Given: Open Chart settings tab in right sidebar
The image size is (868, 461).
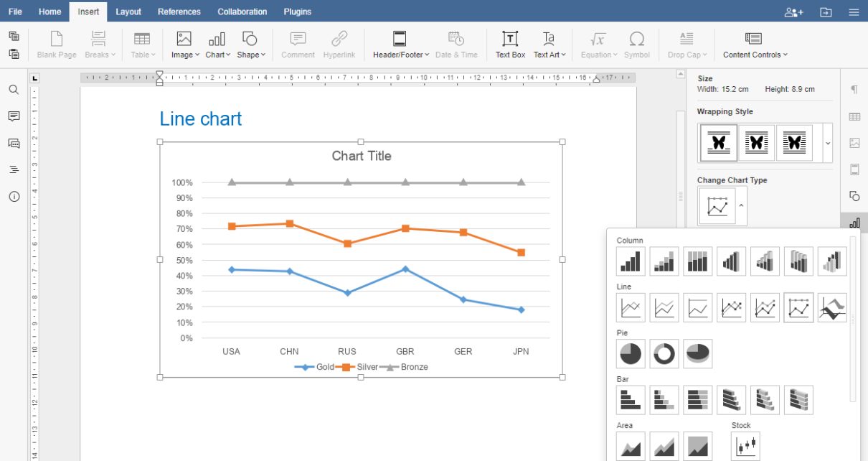Looking at the screenshot, I should click(x=854, y=223).
